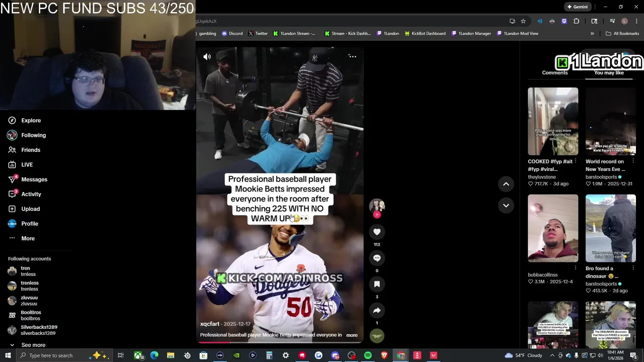
Task: Open the trenless following account
Action: 29,286
